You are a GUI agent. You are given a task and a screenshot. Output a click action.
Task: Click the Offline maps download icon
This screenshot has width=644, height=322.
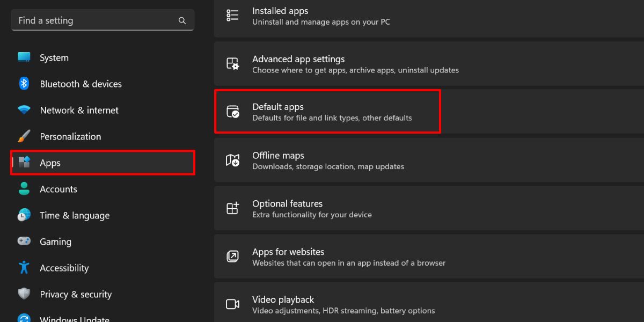tap(232, 160)
